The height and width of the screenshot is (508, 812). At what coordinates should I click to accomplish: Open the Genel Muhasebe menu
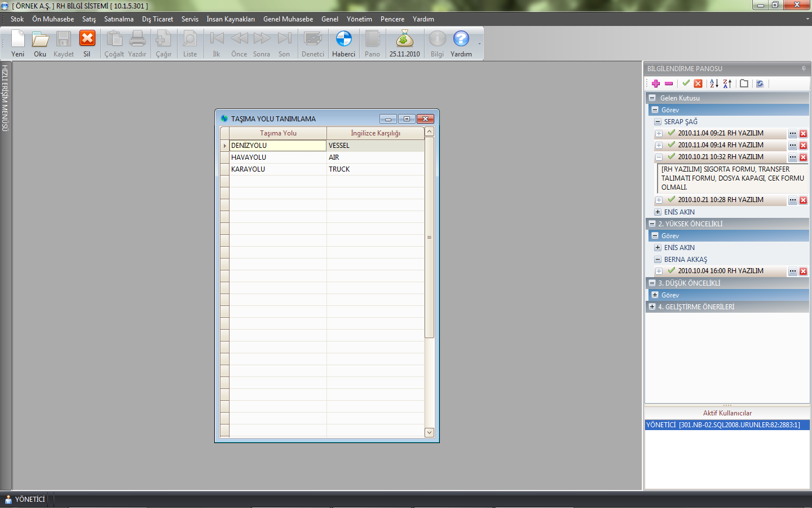288,19
